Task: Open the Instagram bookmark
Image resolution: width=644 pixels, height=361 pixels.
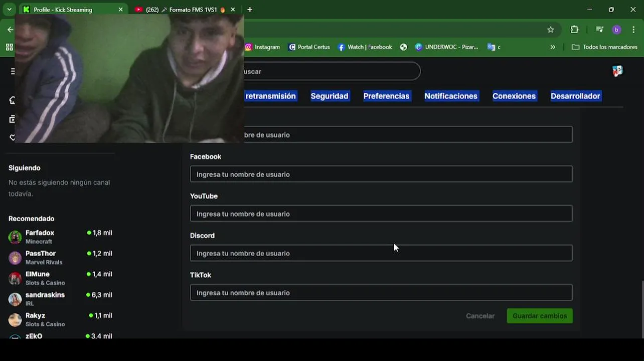Action: pos(262,47)
